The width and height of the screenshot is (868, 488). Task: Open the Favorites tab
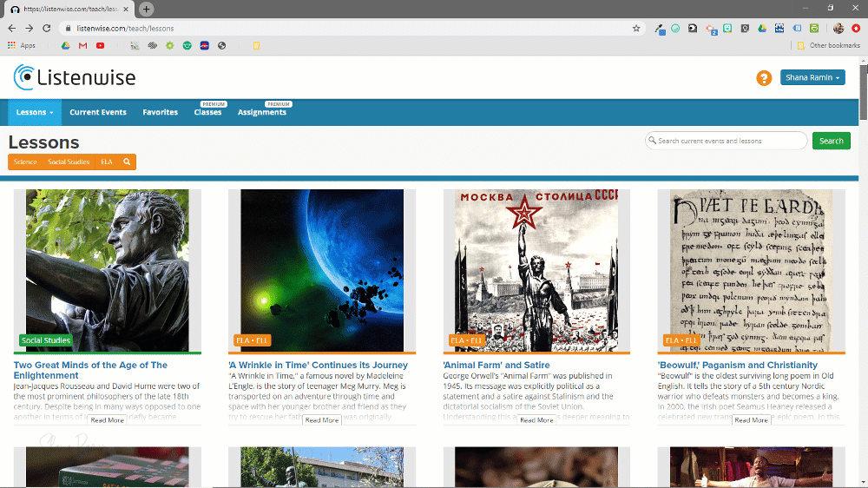tap(160, 112)
